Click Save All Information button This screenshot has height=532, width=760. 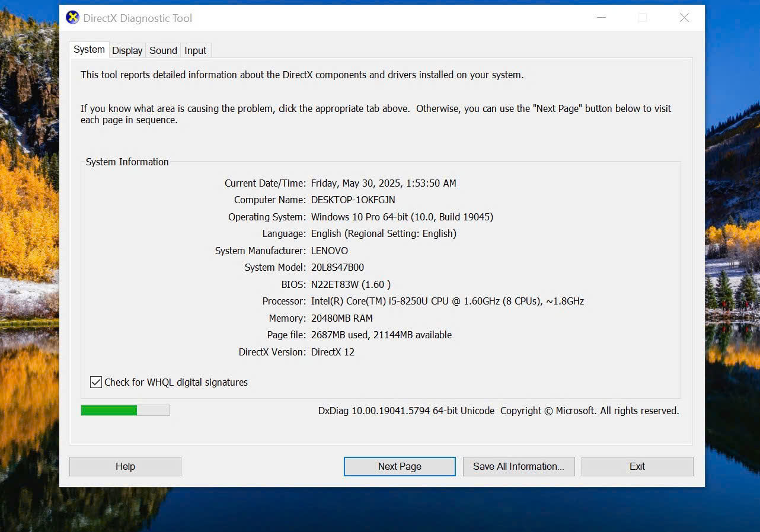tap(518, 466)
